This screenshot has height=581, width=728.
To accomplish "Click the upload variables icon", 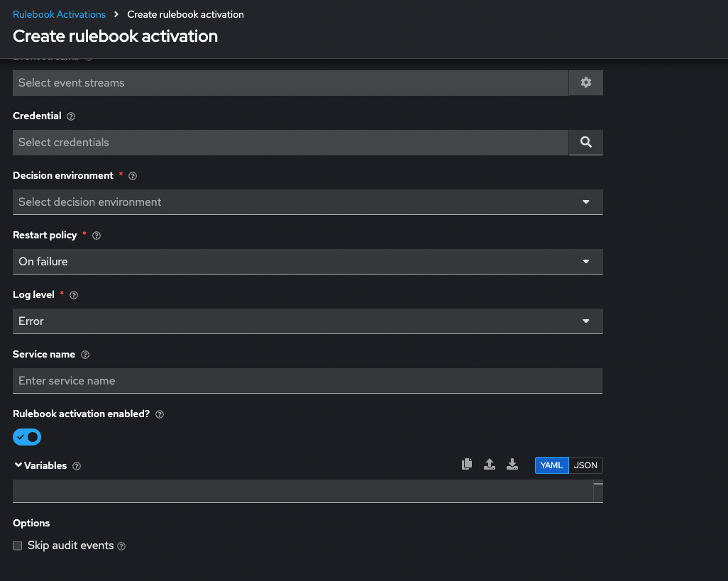I will coord(489,465).
